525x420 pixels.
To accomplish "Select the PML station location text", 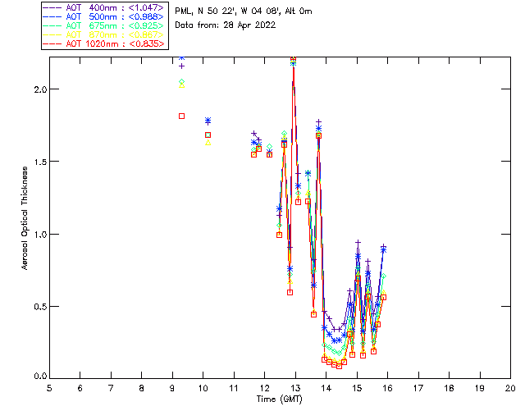I will coord(244,11).
